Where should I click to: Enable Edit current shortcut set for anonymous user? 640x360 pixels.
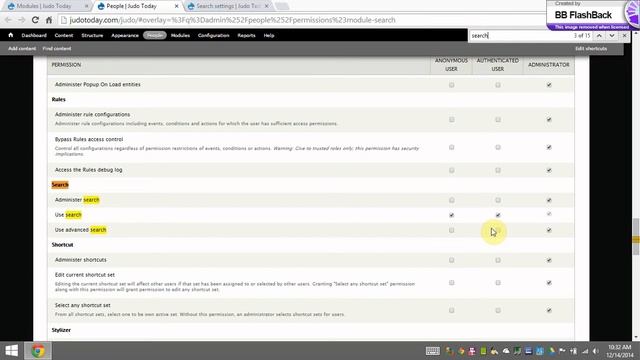pos(451,282)
